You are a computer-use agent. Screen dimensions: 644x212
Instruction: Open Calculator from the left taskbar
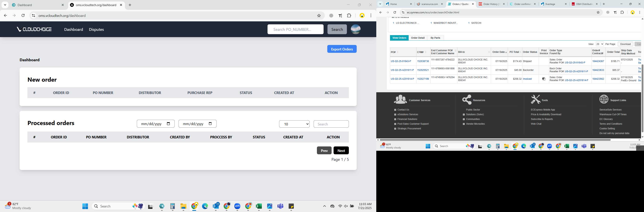(172, 206)
